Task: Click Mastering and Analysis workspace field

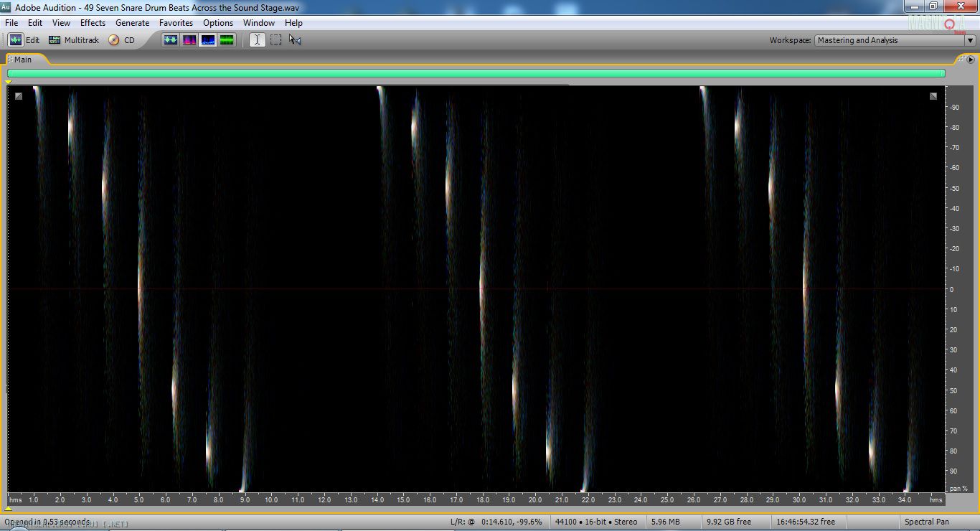Action: point(890,41)
